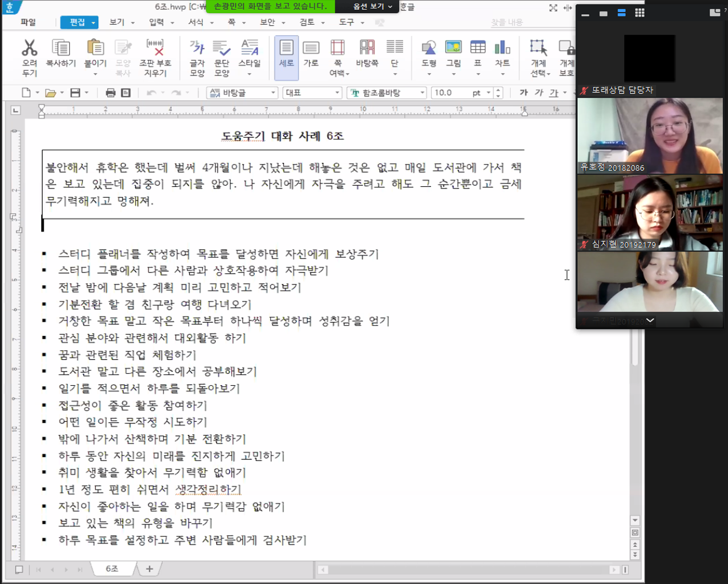728x584 pixels.
Task: Click 심지현 20192179 video thumbnail
Action: [x=650, y=213]
